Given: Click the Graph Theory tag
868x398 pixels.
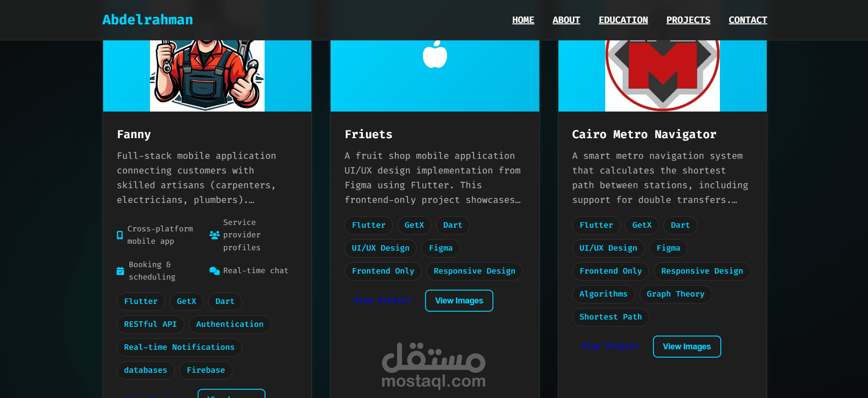Looking at the screenshot, I should tap(675, 294).
